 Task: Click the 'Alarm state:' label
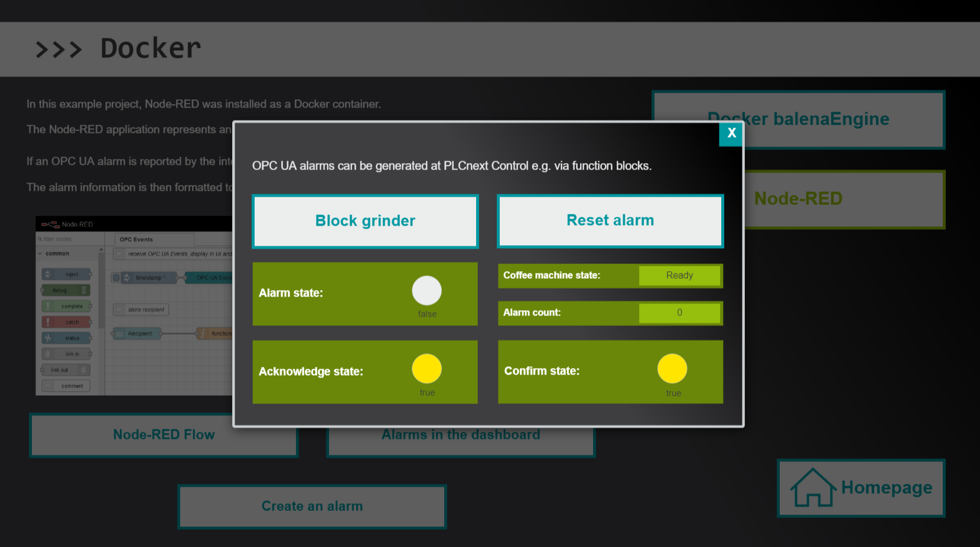pyautogui.click(x=291, y=293)
